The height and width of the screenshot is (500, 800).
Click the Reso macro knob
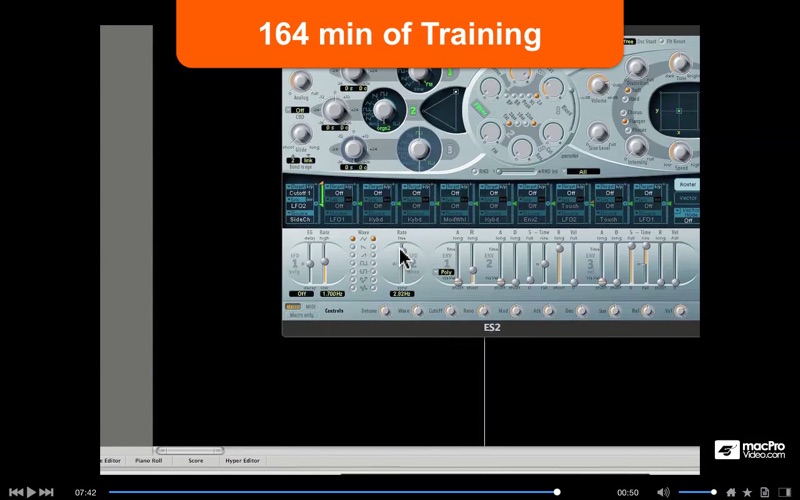tap(483, 311)
